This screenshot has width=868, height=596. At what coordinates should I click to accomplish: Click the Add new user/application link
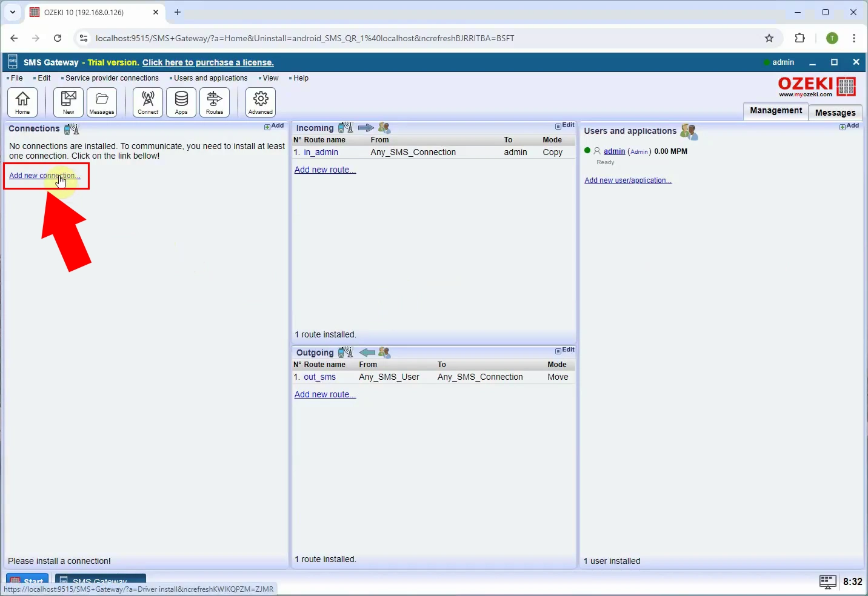[x=628, y=180]
